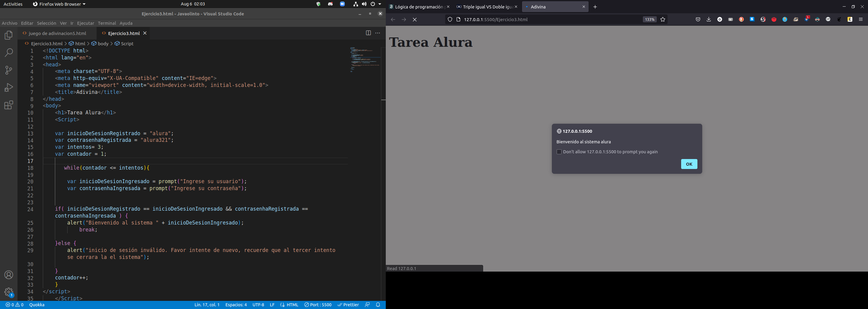Viewport: 868px width, 309px height.
Task: Open the editor More Actions ellipsis
Action: (x=378, y=33)
